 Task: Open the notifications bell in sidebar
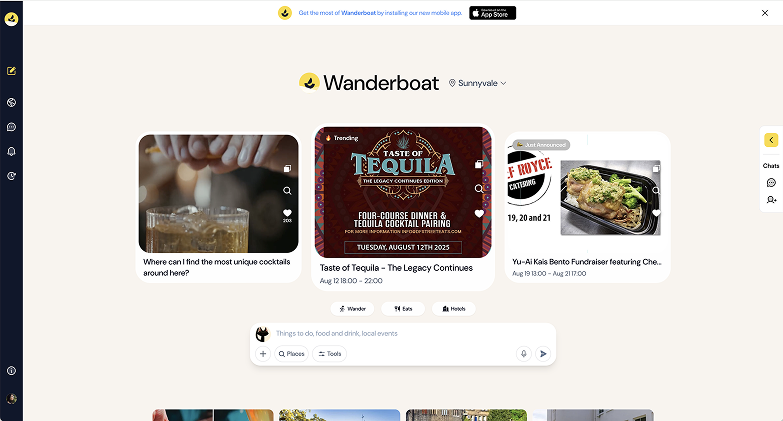point(11,151)
